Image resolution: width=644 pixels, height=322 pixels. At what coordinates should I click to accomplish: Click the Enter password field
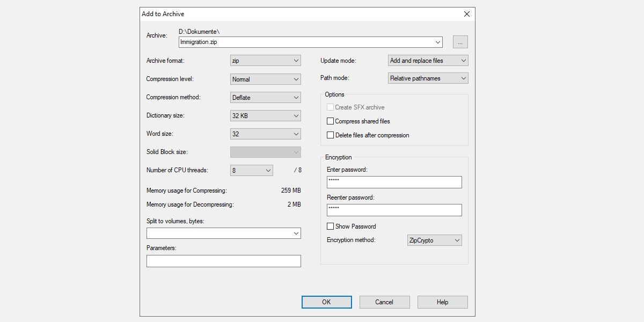coord(394,182)
